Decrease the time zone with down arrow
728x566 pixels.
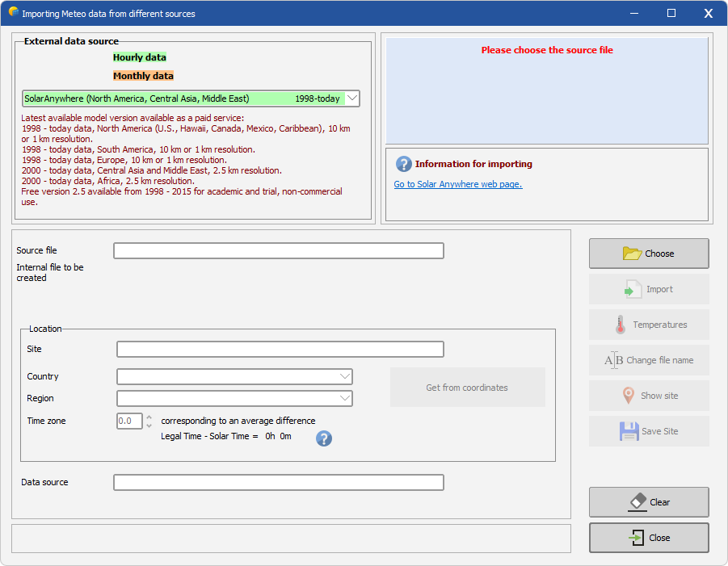[x=149, y=426]
